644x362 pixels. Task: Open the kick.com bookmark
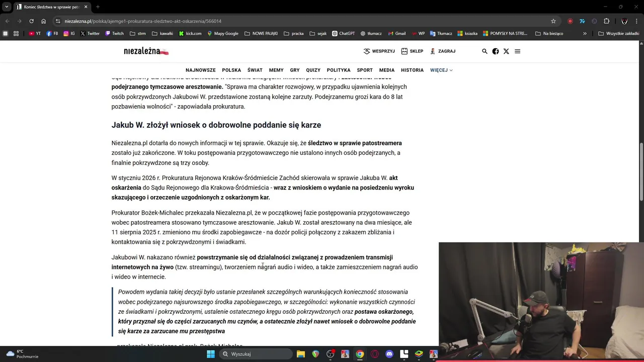tap(190, 34)
